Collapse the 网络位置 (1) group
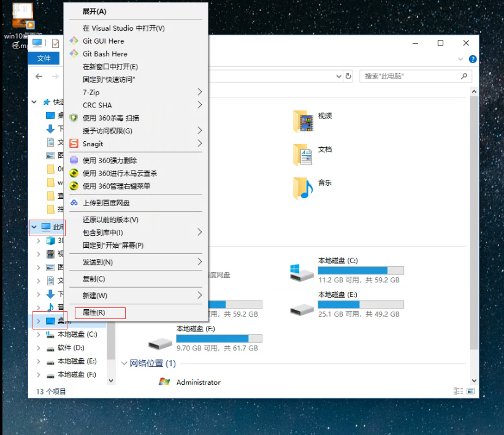This screenshot has height=435, width=504. [125, 363]
